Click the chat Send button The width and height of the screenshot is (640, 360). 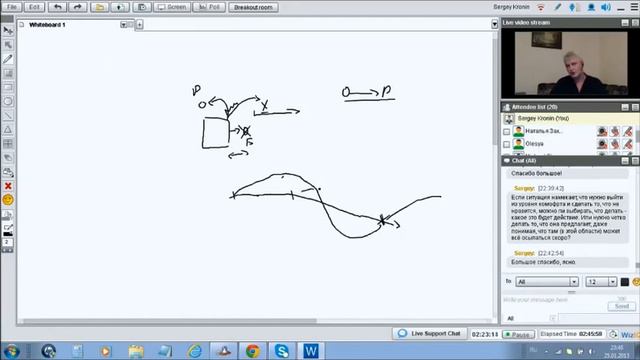click(x=621, y=306)
